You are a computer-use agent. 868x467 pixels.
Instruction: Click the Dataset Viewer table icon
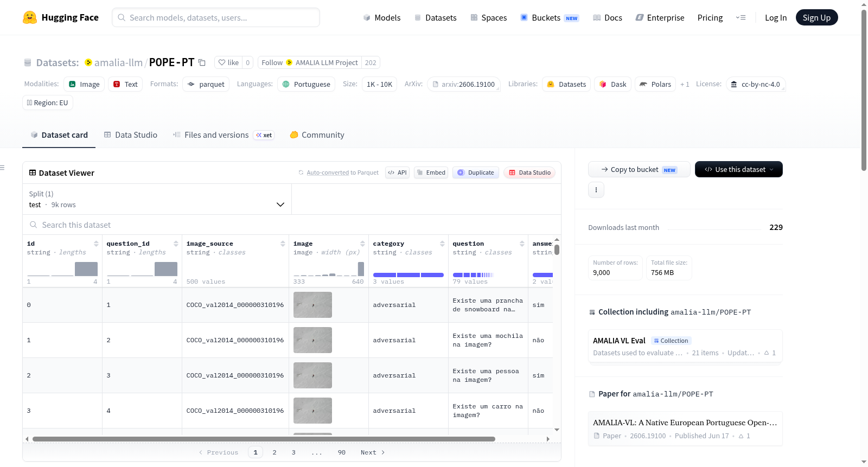(x=33, y=172)
